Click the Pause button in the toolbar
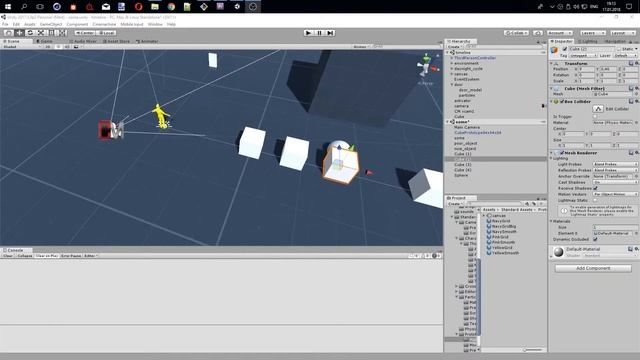Image resolution: width=640 pixels, height=360 pixels. [x=320, y=33]
